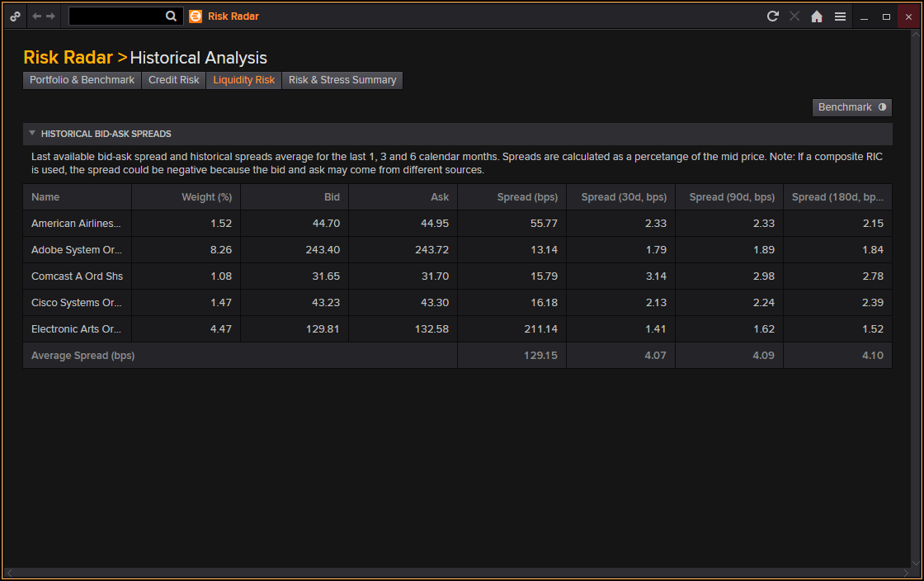Click Comcast 30d spread value 3.14
Screen dimensions: 924x581
(656, 277)
